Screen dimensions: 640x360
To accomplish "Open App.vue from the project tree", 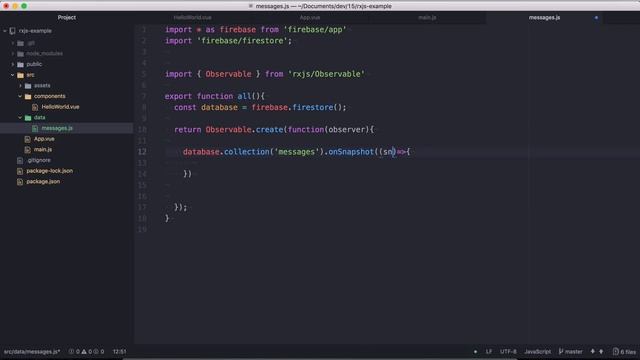I will 44,139.
